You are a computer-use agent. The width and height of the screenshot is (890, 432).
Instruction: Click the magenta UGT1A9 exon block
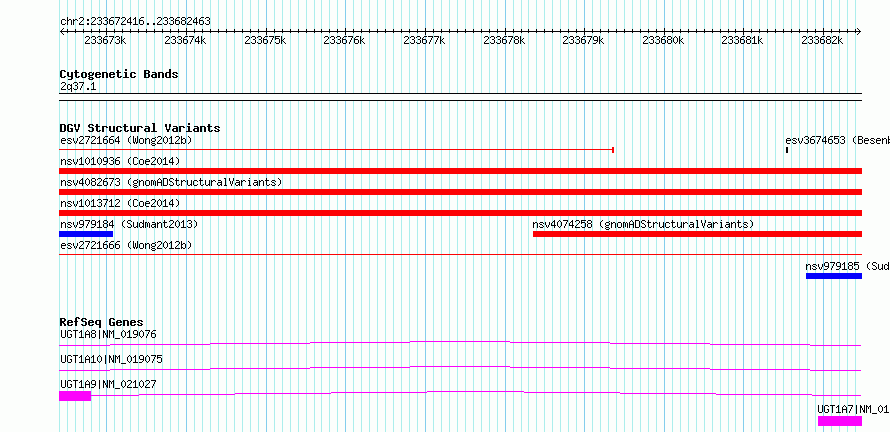(x=75, y=396)
